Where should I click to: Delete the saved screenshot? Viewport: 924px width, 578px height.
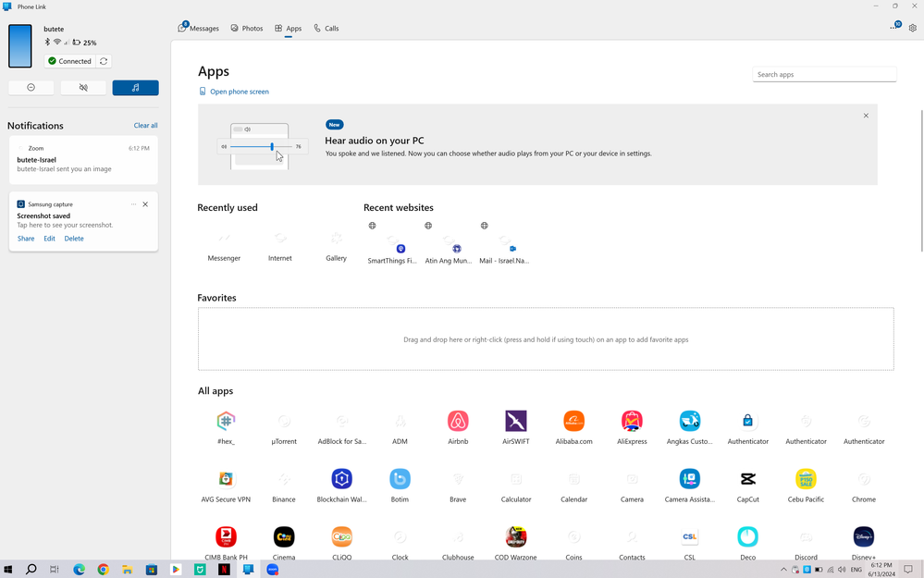(x=74, y=239)
